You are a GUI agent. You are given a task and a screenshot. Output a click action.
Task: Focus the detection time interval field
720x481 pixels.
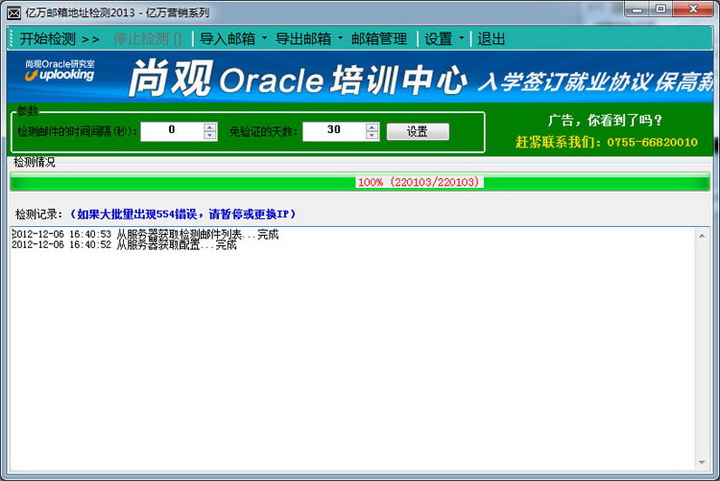(x=172, y=132)
